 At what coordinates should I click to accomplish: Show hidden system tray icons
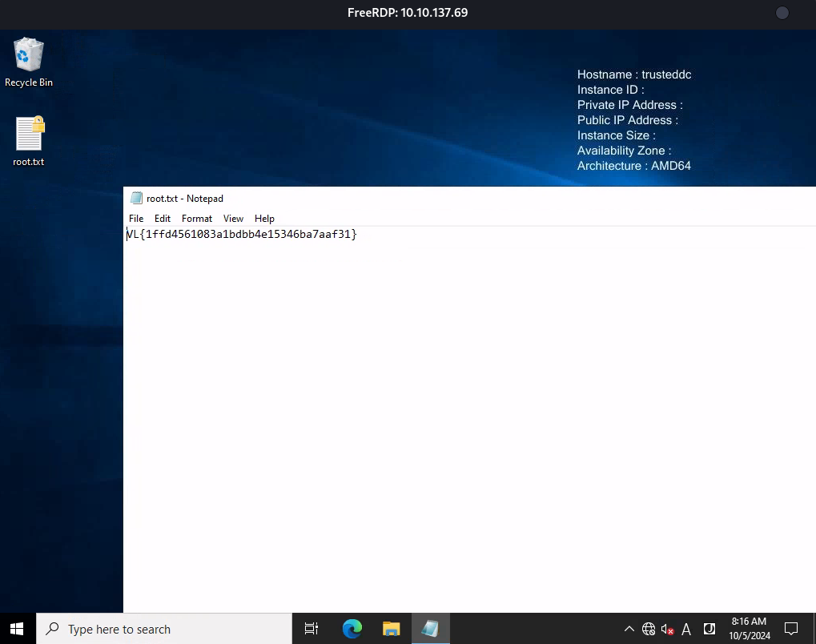(629, 629)
